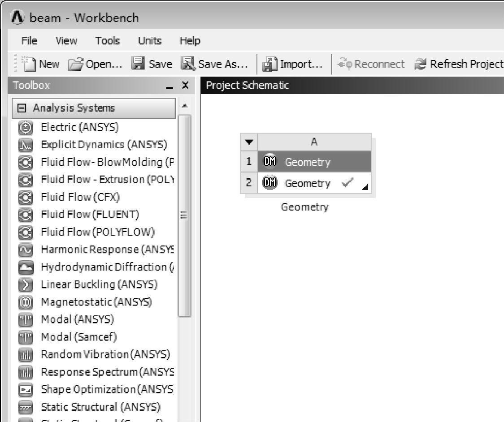
Task: Select the Fluid Flow - Extrusion icon
Action: click(26, 180)
